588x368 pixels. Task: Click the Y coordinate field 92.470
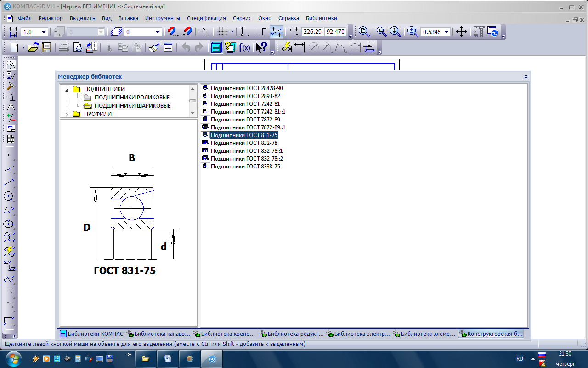pos(335,32)
